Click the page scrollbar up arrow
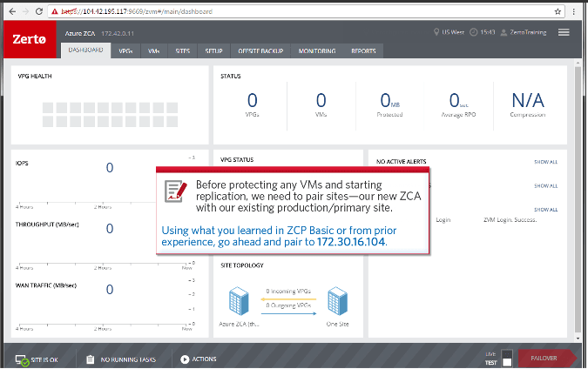 (x=578, y=63)
